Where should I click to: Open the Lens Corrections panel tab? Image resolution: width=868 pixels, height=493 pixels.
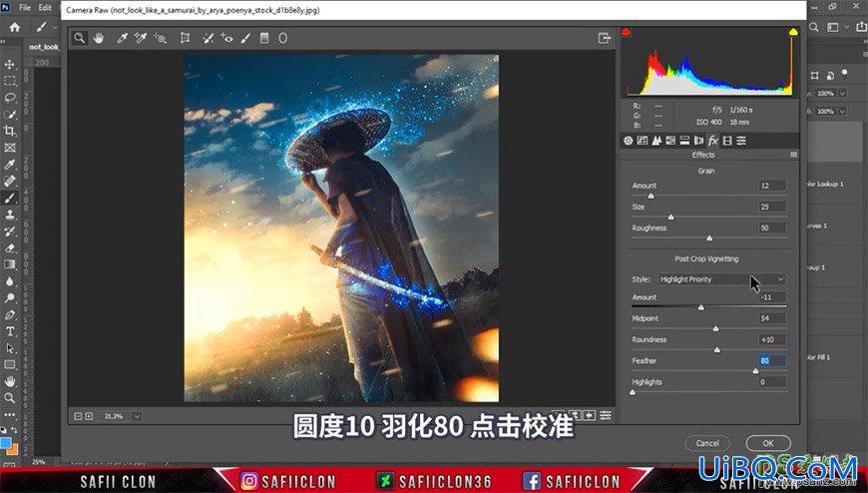[x=698, y=141]
